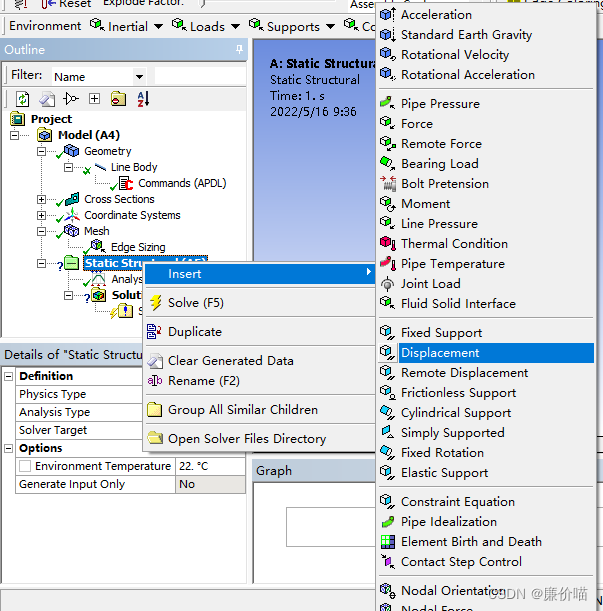This screenshot has height=611, width=603.
Task: Click the Thermal Condition icon
Action: click(x=387, y=244)
